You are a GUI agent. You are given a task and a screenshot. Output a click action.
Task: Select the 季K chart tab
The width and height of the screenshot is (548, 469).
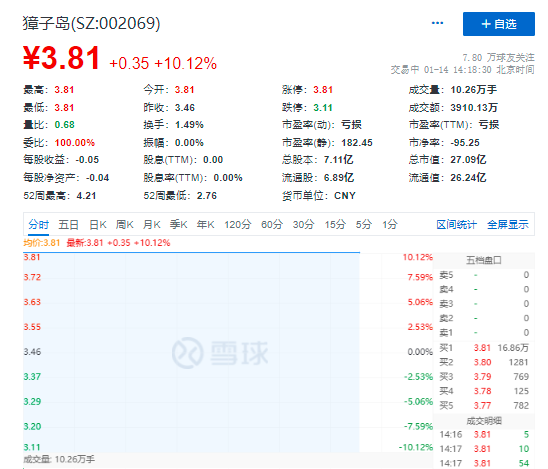[x=179, y=224]
